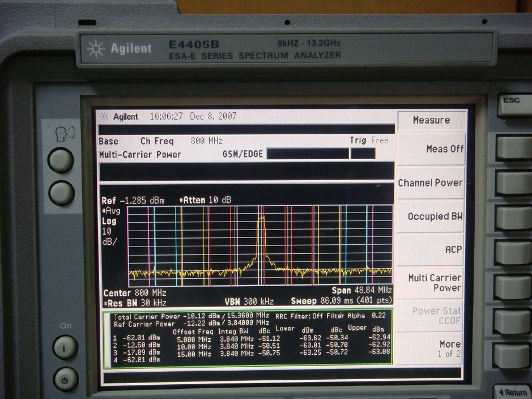Click the upper round viewing-angle button

point(61,160)
